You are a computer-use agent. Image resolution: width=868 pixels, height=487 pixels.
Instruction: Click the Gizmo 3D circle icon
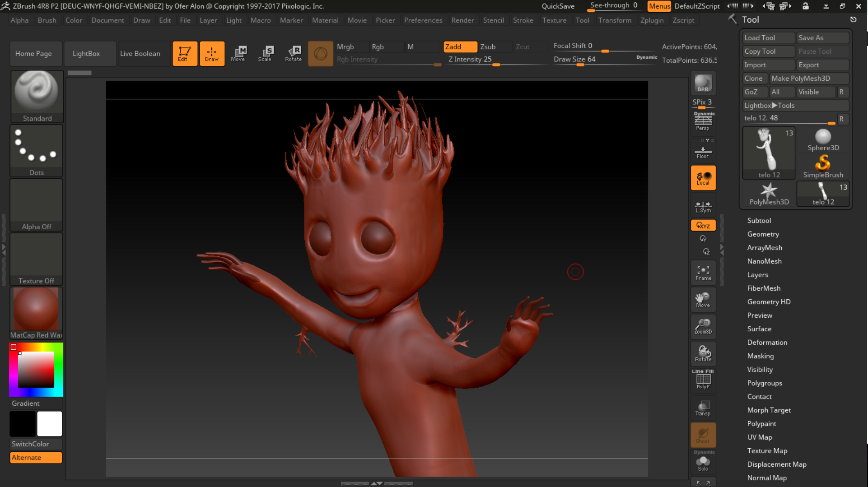pyautogui.click(x=320, y=54)
